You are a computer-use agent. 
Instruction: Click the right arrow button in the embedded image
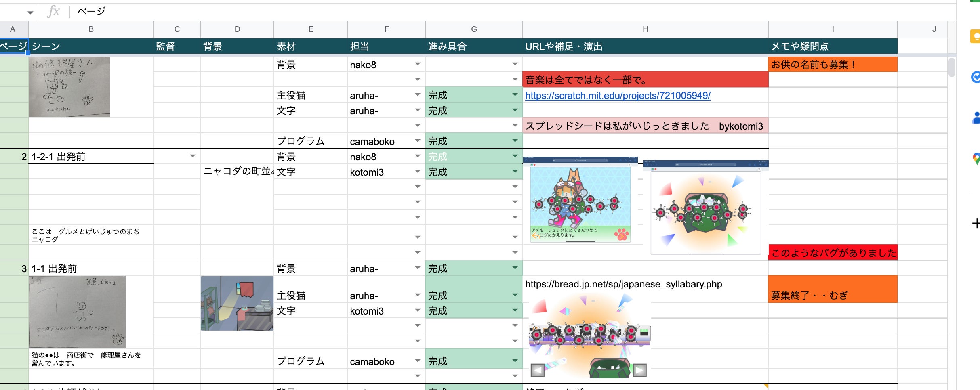(x=639, y=370)
